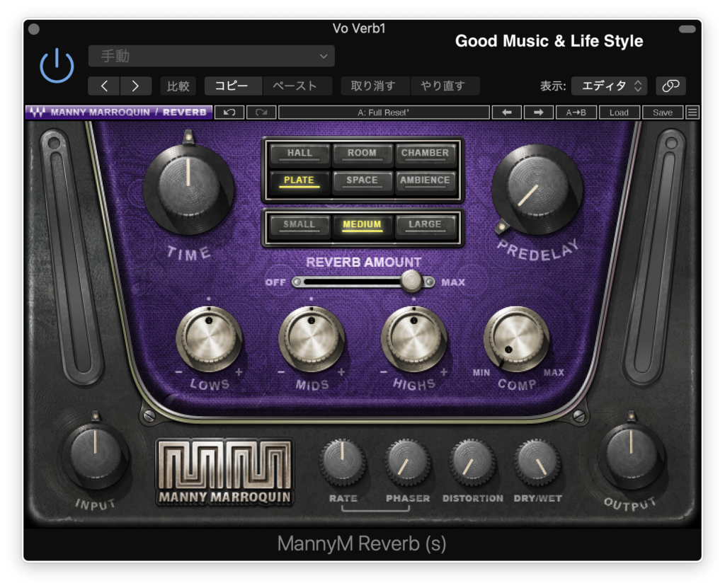Select the ROOM reverb type
Viewport: 725px width, 588px height.
tap(362, 154)
